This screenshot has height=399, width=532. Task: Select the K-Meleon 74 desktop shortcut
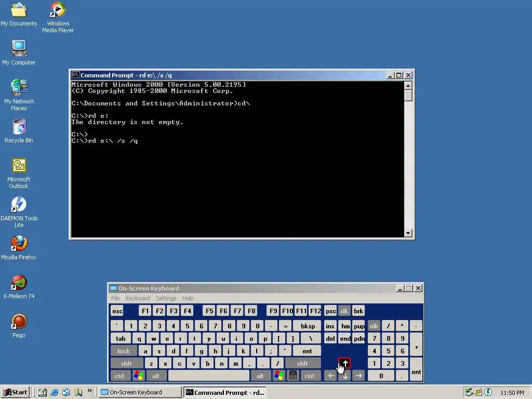pos(19,287)
